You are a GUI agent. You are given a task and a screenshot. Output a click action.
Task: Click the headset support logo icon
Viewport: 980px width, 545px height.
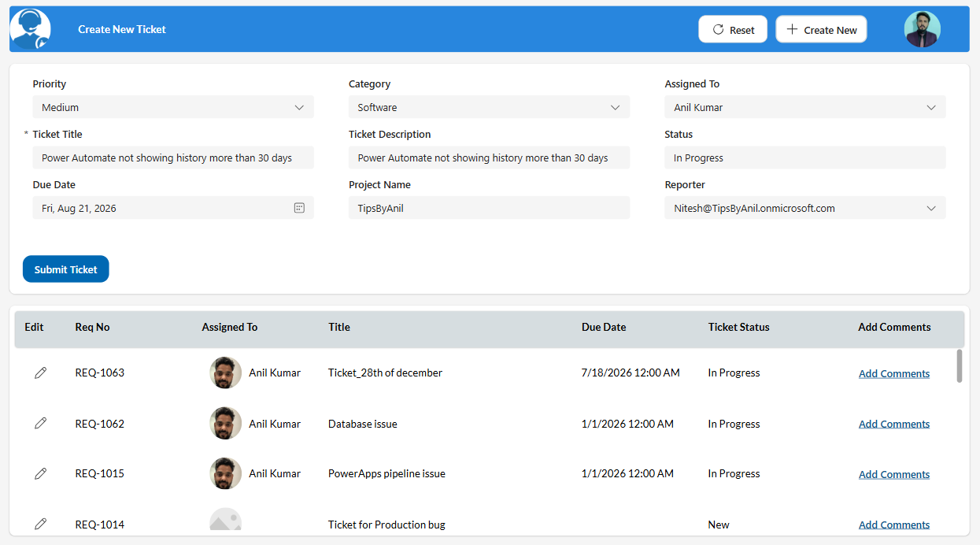click(x=30, y=29)
